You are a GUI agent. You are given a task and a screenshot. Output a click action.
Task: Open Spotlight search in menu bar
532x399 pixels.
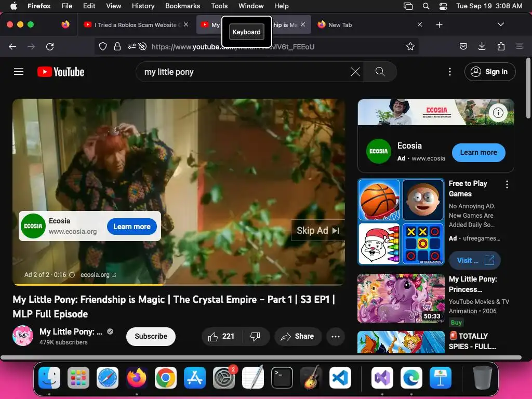coord(426,6)
